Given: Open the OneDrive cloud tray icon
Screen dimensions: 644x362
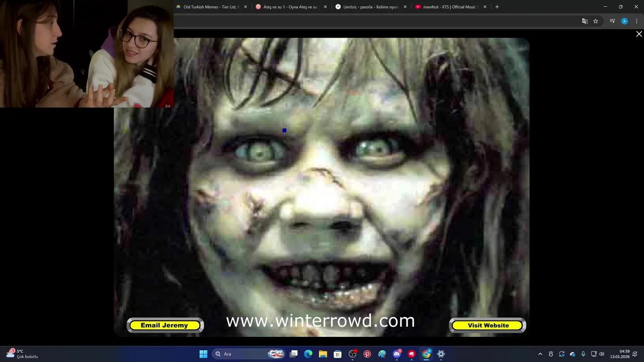Looking at the screenshot, I should pyautogui.click(x=573, y=354).
